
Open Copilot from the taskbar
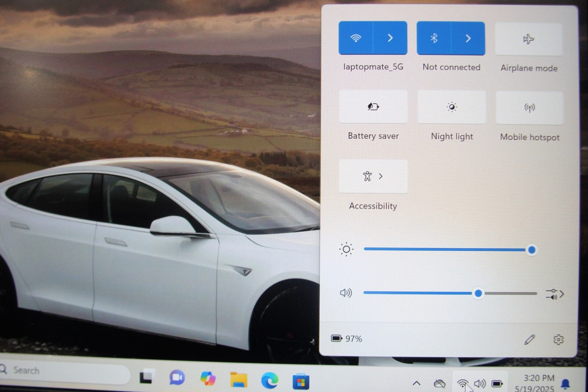tap(208, 378)
